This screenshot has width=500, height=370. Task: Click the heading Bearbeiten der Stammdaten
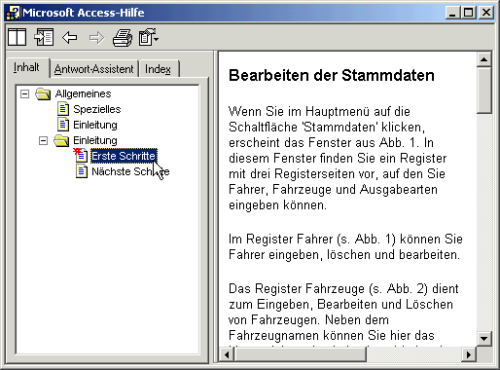[x=332, y=75]
